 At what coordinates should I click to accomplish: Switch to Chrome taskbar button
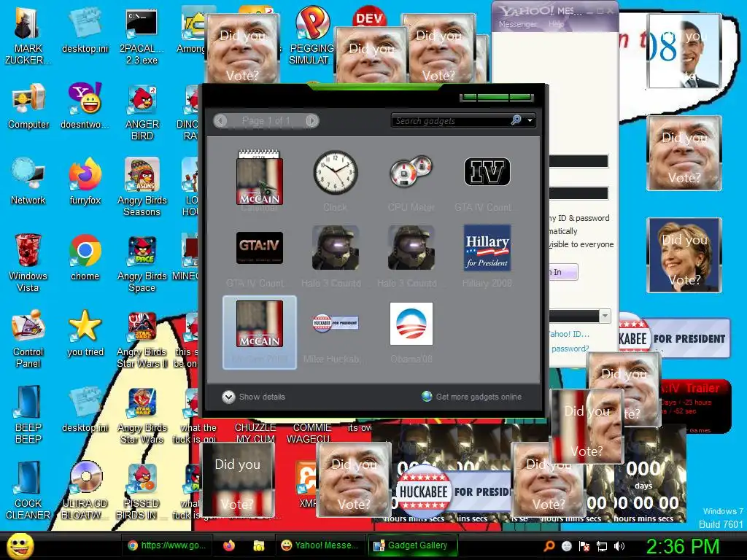(x=166, y=545)
